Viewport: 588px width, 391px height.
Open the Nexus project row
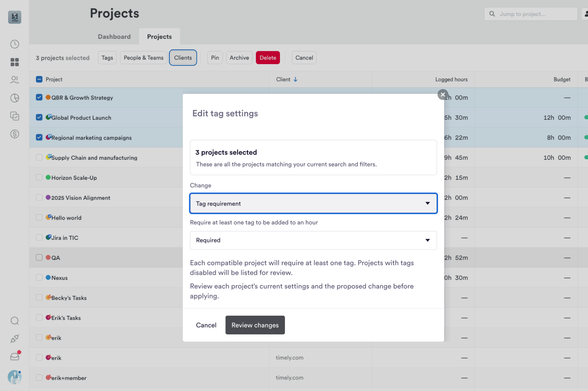point(59,278)
